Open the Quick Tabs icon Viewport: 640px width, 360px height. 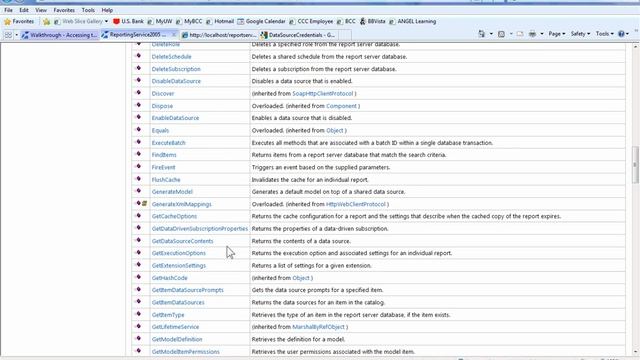pos(8,35)
